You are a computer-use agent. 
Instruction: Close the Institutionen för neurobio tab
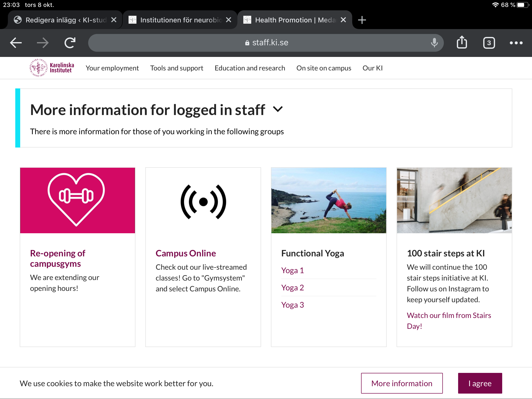(x=229, y=20)
